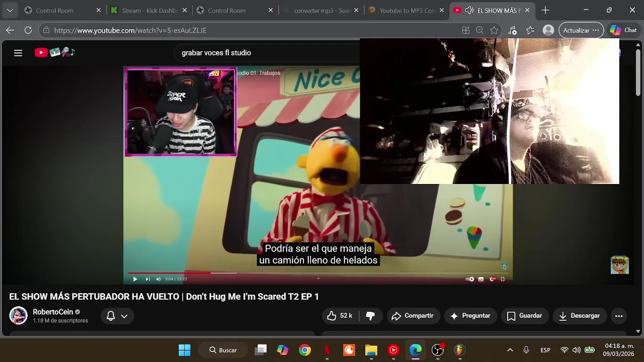Open the taskbar Buscar search box
Image resolution: width=644 pixels, height=362 pixels.
(223, 350)
